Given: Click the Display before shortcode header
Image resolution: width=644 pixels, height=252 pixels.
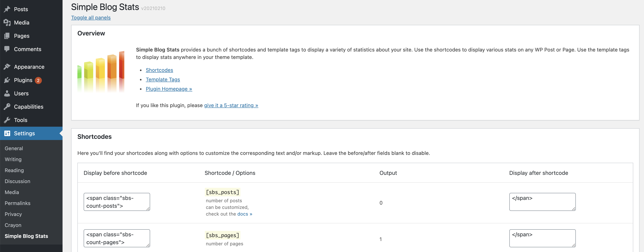Looking at the screenshot, I should 115,173.
